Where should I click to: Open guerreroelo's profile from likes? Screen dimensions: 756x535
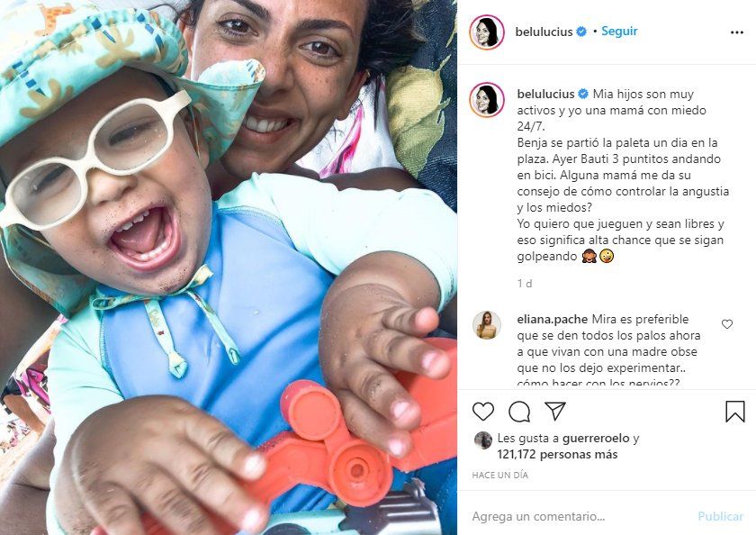pyautogui.click(x=596, y=438)
